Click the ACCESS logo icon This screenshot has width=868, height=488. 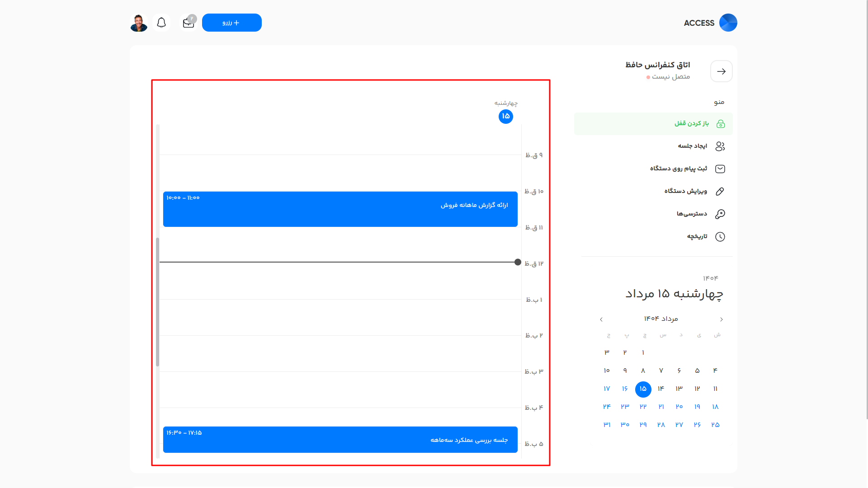point(727,22)
